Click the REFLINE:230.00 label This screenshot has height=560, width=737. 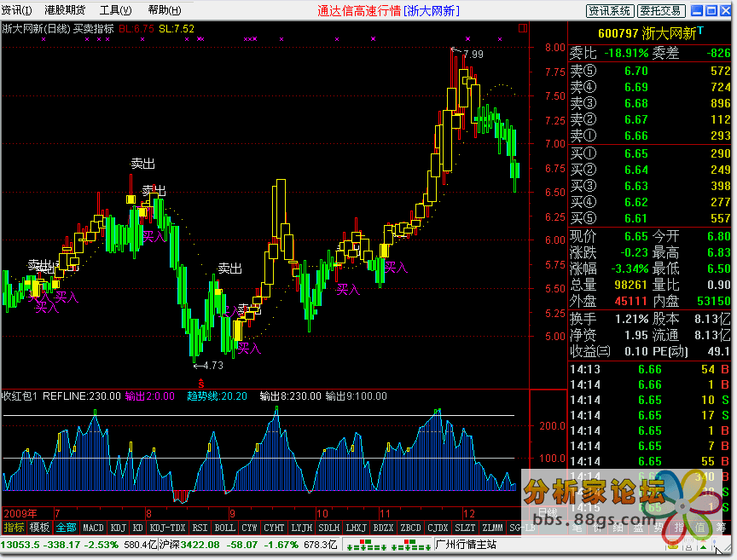pos(82,396)
